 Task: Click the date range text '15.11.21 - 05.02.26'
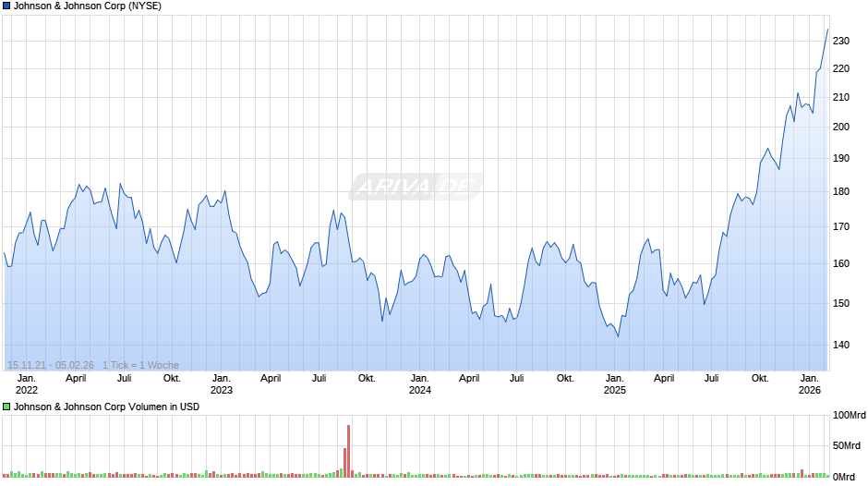[51, 365]
